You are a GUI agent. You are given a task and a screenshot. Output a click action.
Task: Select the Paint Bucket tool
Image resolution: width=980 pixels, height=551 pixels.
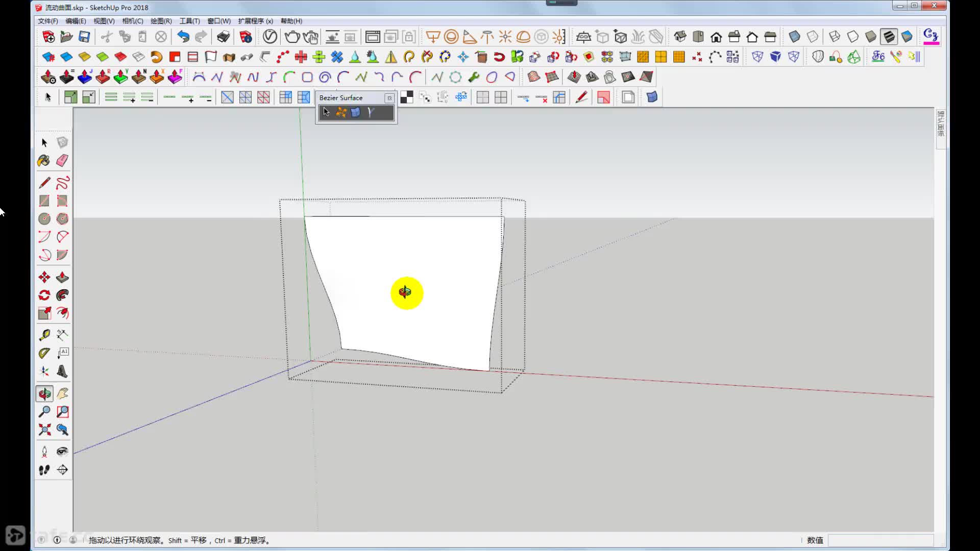point(44,161)
